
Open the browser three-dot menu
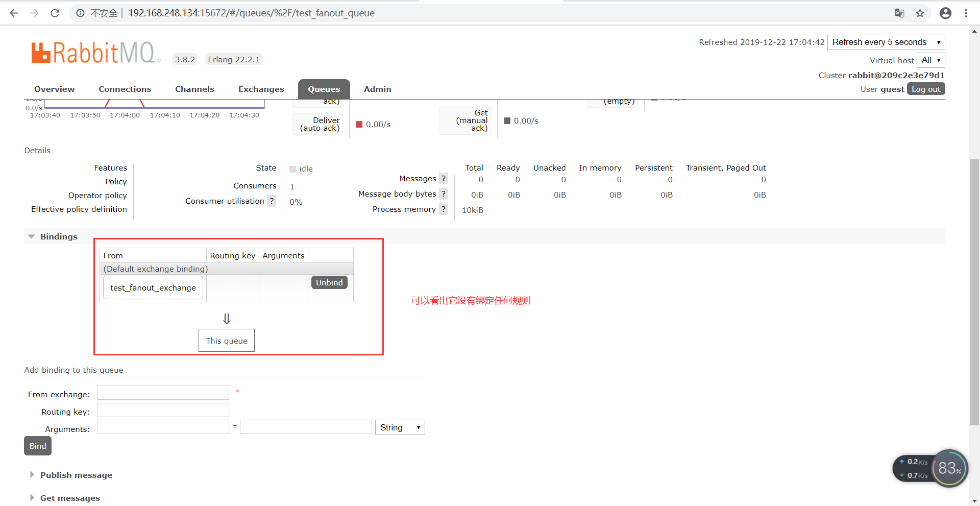pyautogui.click(x=966, y=13)
